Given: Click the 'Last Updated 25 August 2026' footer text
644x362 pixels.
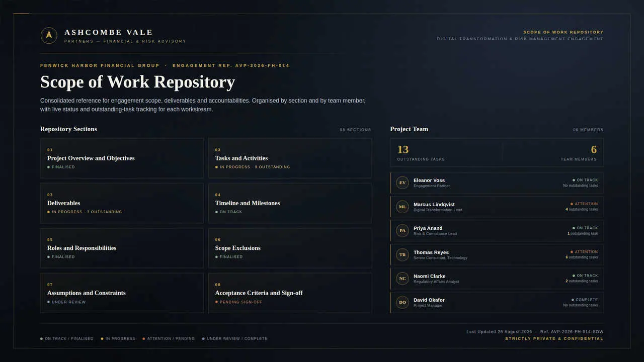Looking at the screenshot, I should click(x=499, y=332).
